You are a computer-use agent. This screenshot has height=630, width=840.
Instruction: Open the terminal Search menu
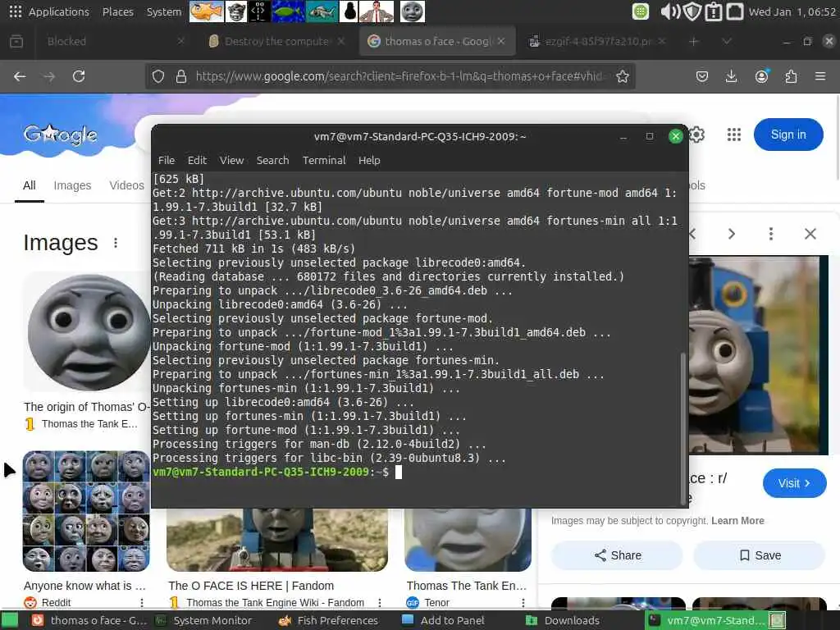tap(272, 160)
